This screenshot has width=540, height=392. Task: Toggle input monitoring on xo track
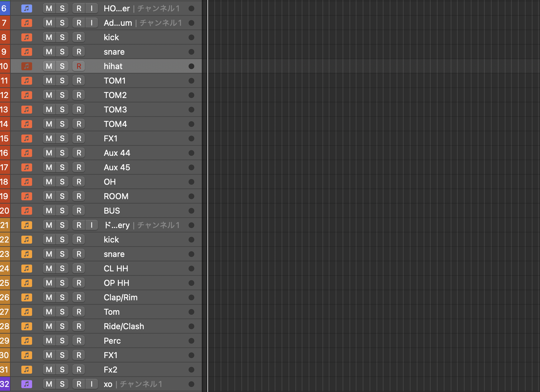coord(92,384)
